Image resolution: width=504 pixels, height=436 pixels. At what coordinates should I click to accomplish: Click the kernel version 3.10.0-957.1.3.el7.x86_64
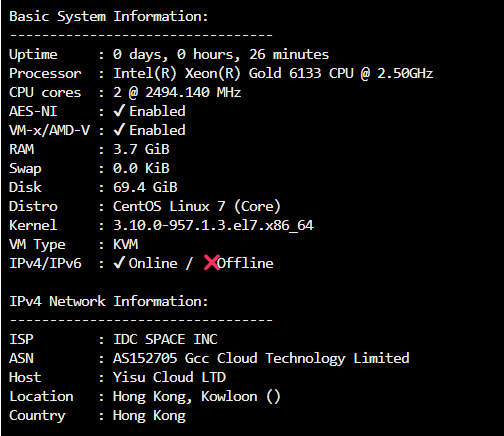pos(213,225)
